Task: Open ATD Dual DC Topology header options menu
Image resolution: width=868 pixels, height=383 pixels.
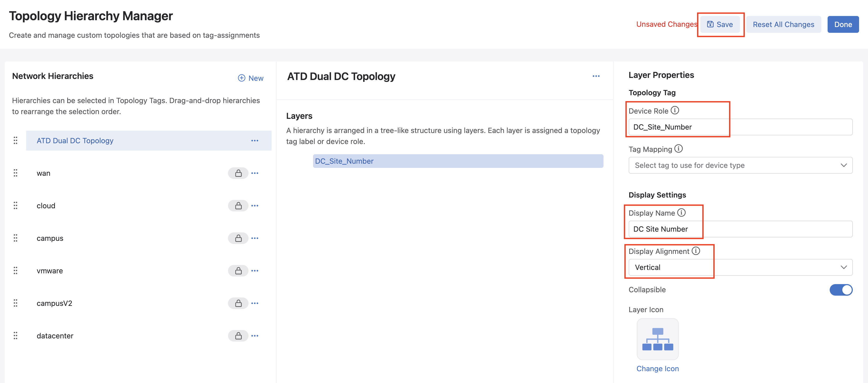Action: (x=596, y=76)
